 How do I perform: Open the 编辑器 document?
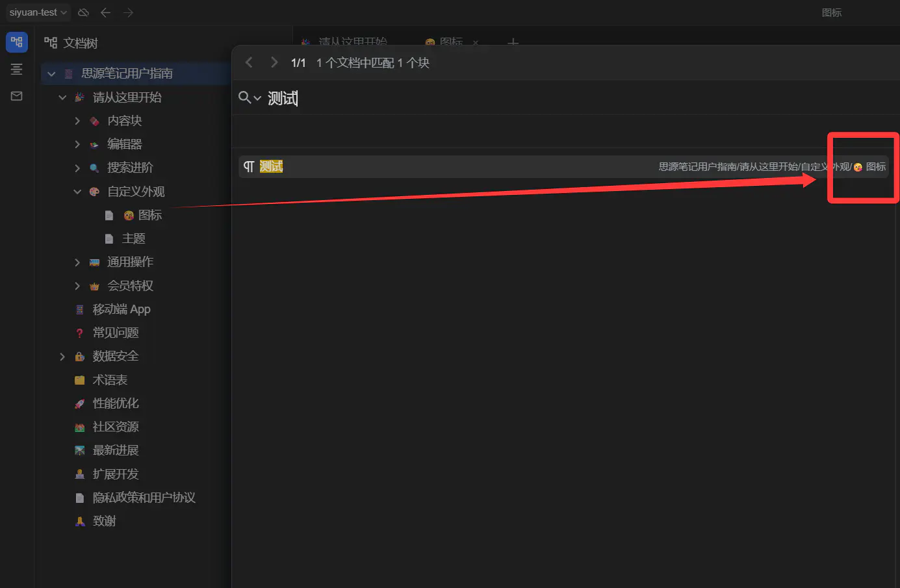pos(124,144)
